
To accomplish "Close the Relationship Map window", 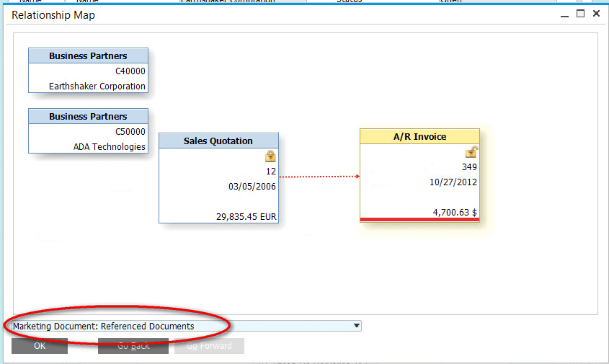I will (596, 14).
